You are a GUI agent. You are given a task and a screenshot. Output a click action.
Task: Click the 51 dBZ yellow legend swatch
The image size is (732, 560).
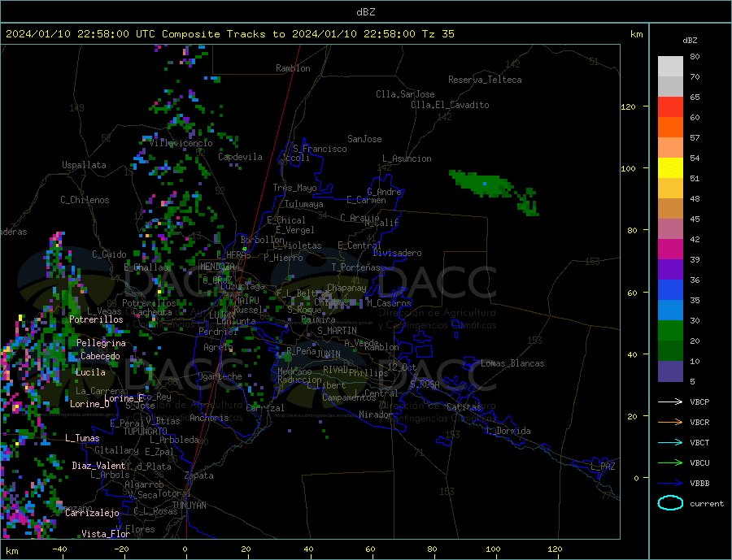670,168
